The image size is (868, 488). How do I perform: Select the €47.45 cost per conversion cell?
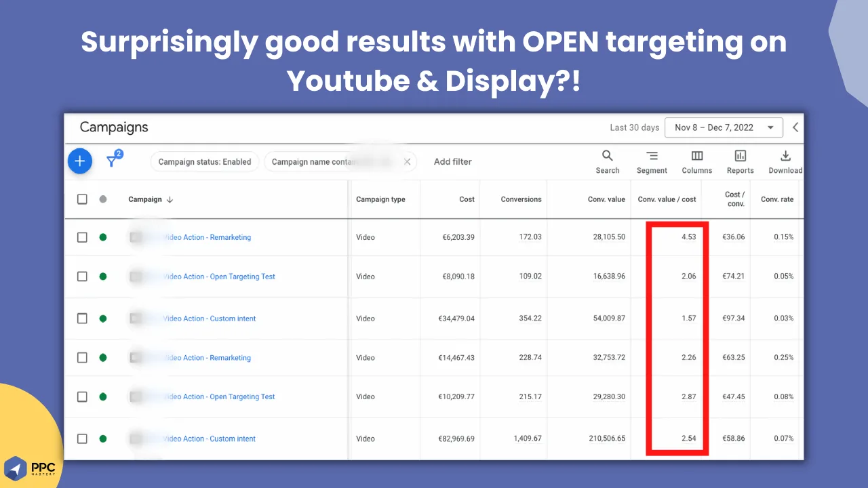click(x=733, y=397)
